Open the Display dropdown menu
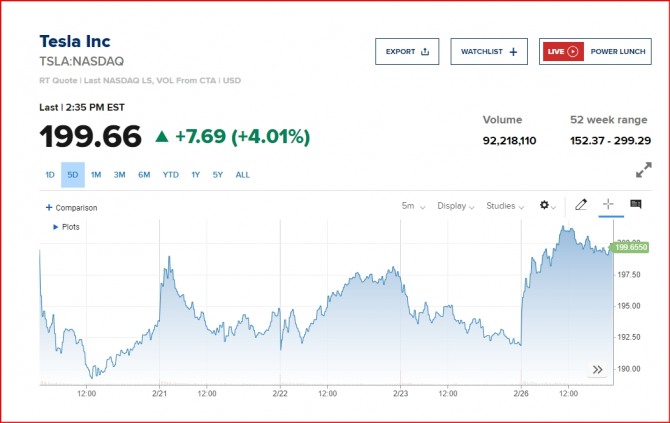670x423 pixels. coord(456,206)
